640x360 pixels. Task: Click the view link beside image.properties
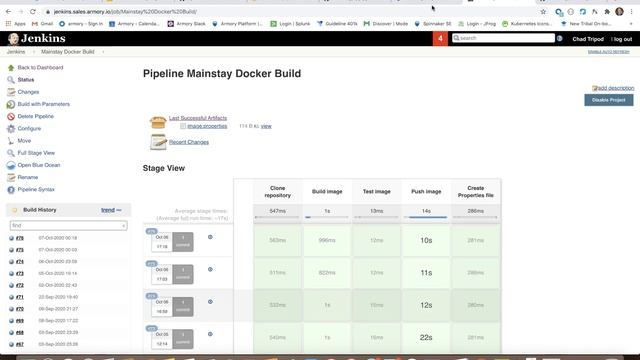(266, 126)
